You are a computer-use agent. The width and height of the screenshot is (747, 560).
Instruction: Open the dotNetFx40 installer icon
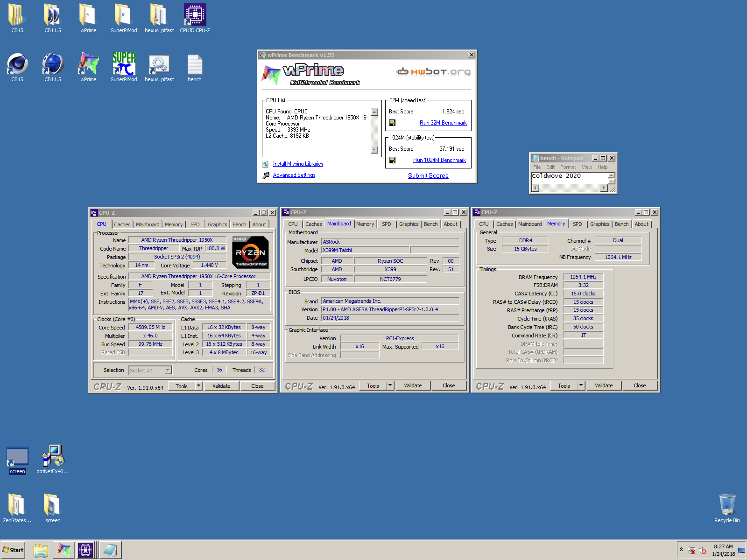[53, 460]
